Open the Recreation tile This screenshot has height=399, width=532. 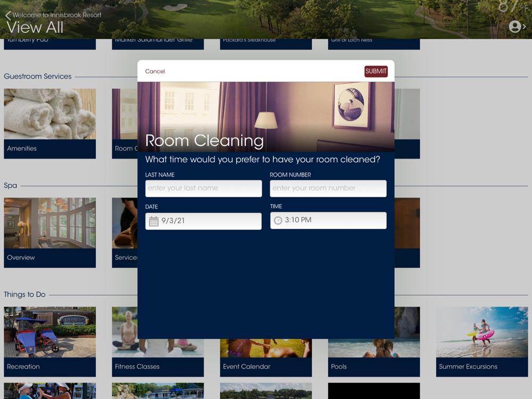pos(50,342)
